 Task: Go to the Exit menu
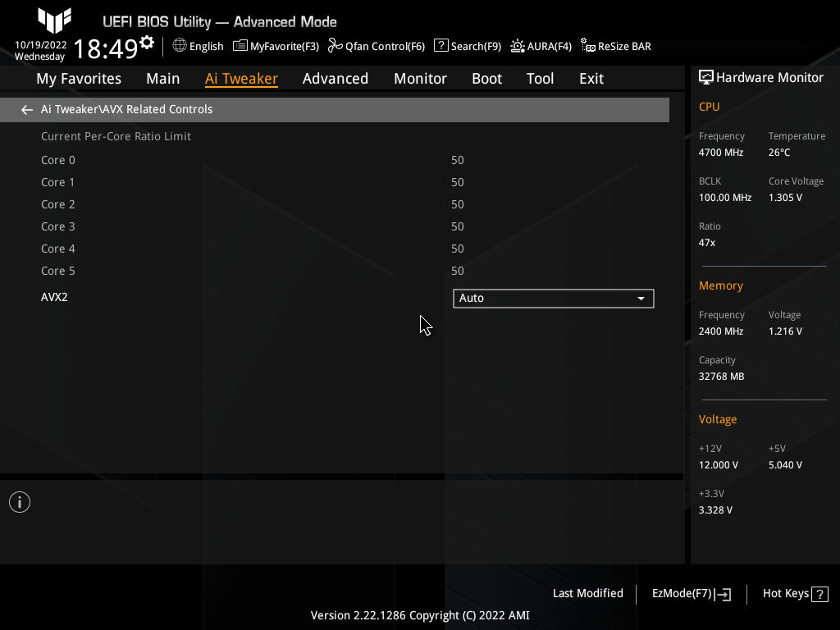tap(591, 78)
